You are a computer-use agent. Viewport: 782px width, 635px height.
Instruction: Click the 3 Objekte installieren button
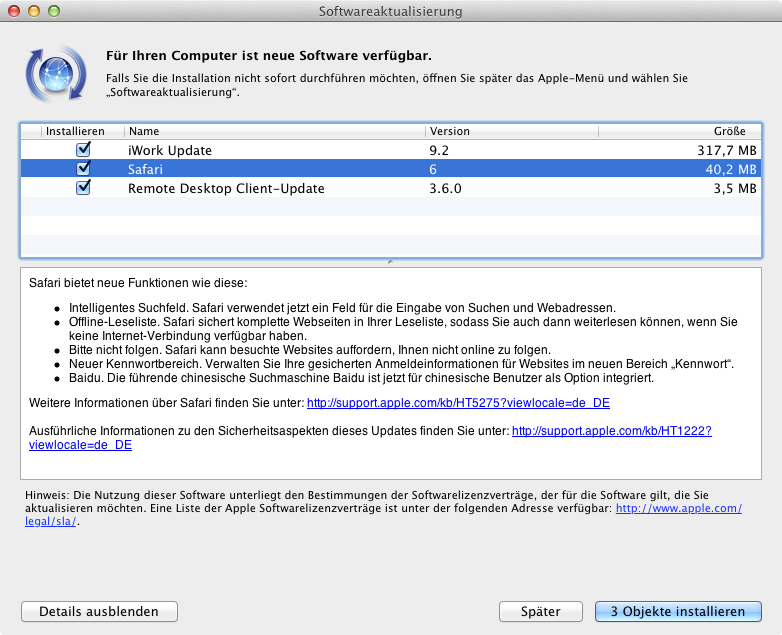(678, 612)
